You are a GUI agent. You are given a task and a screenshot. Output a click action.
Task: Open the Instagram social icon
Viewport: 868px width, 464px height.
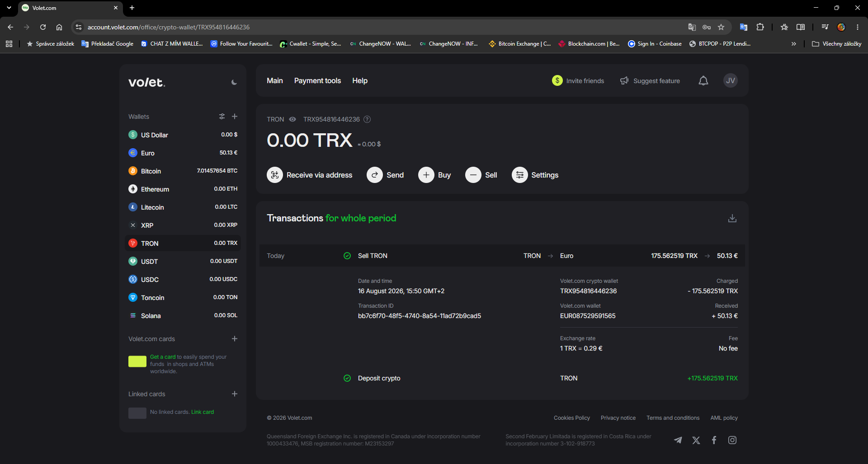pos(732,440)
